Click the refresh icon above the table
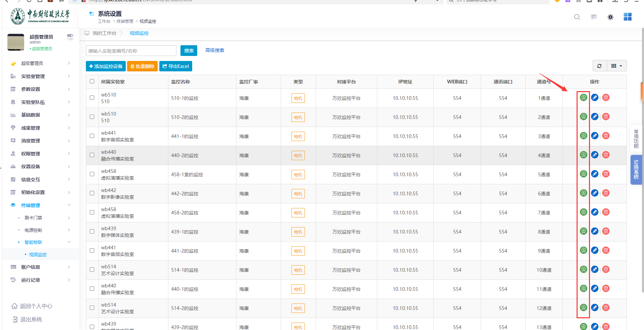 click(x=599, y=66)
